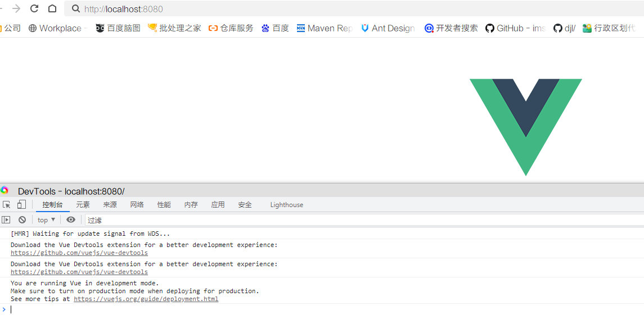Open the first vue-devtools GitHub link
The height and width of the screenshot is (323, 644).
pyautogui.click(x=79, y=253)
